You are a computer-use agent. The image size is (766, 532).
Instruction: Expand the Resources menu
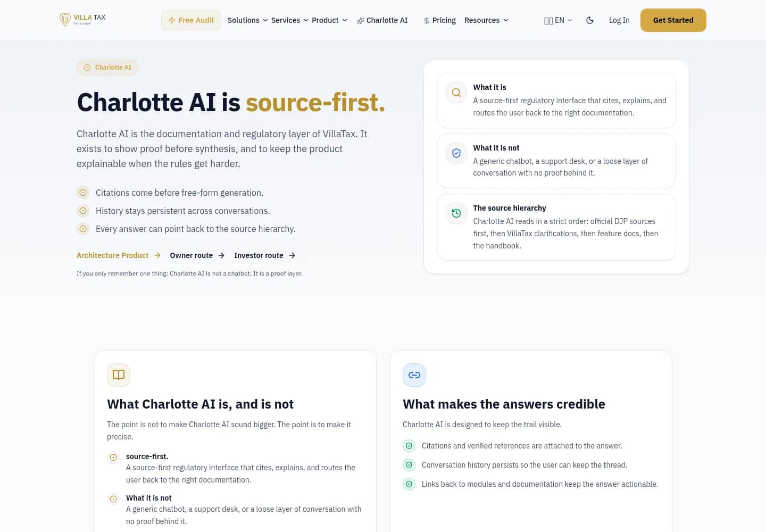[486, 20]
